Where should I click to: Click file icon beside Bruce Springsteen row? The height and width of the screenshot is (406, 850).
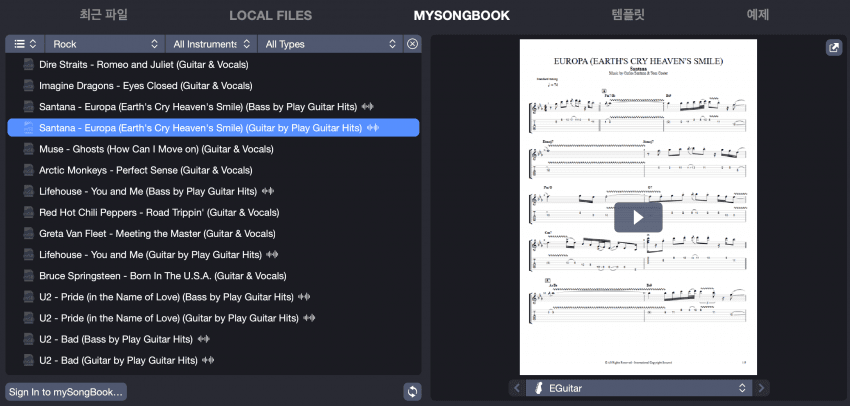pos(28,276)
